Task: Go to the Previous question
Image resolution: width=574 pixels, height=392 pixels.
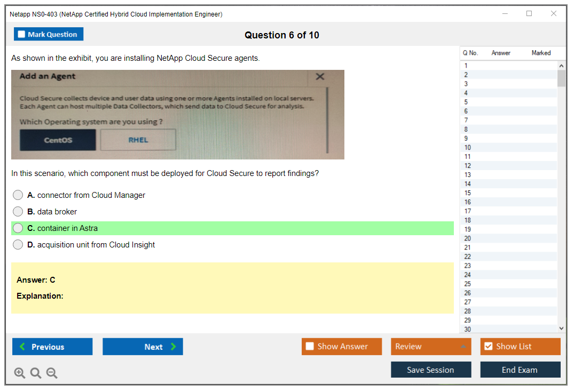Action: click(x=52, y=347)
